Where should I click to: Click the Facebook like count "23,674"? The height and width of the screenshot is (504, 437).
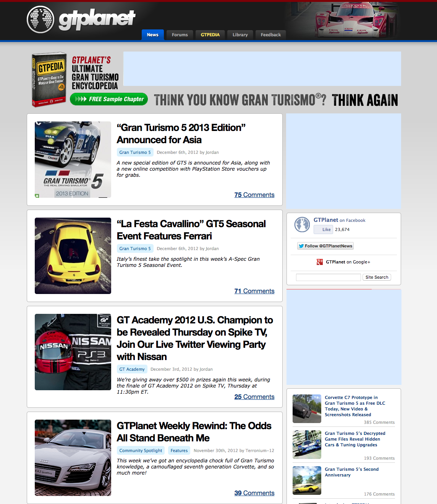click(x=342, y=229)
